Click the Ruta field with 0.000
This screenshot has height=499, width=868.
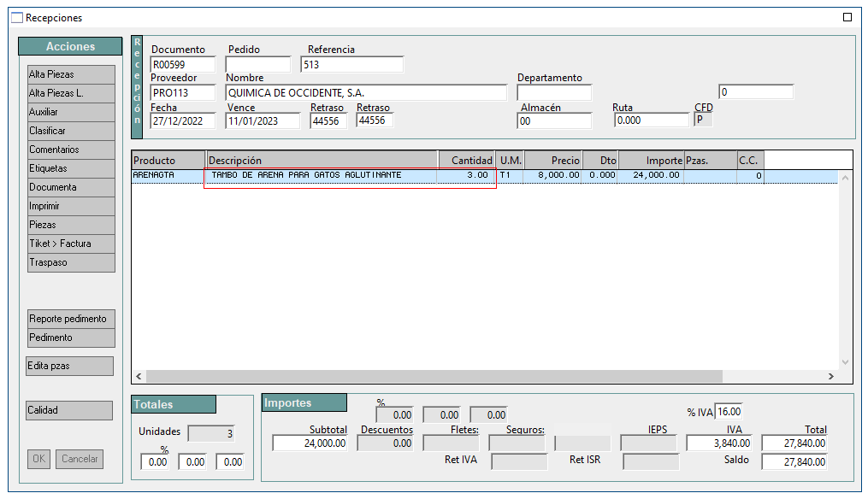652,120
